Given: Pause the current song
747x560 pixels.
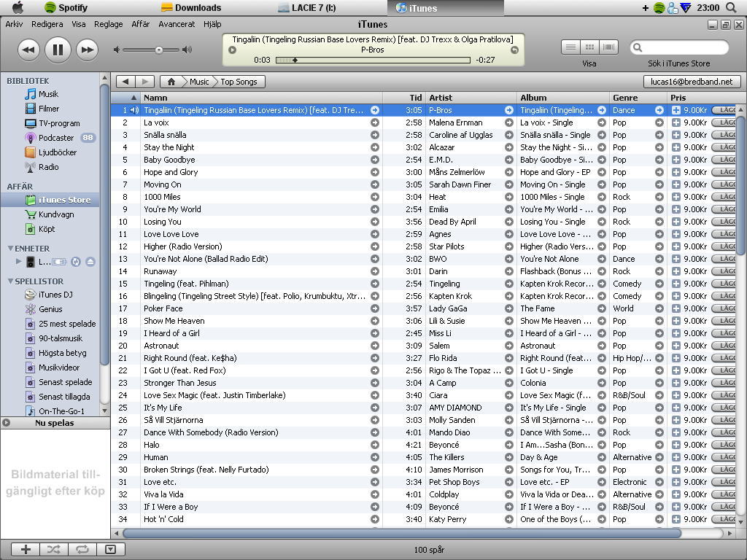Looking at the screenshot, I should pos(58,50).
